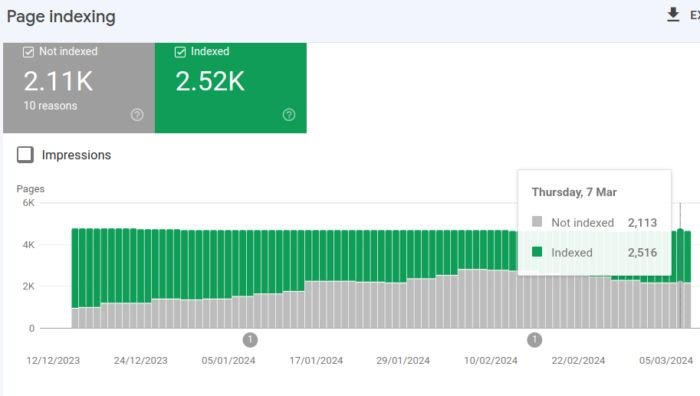
Task: Click the '10 reasons' text
Action: [50, 106]
